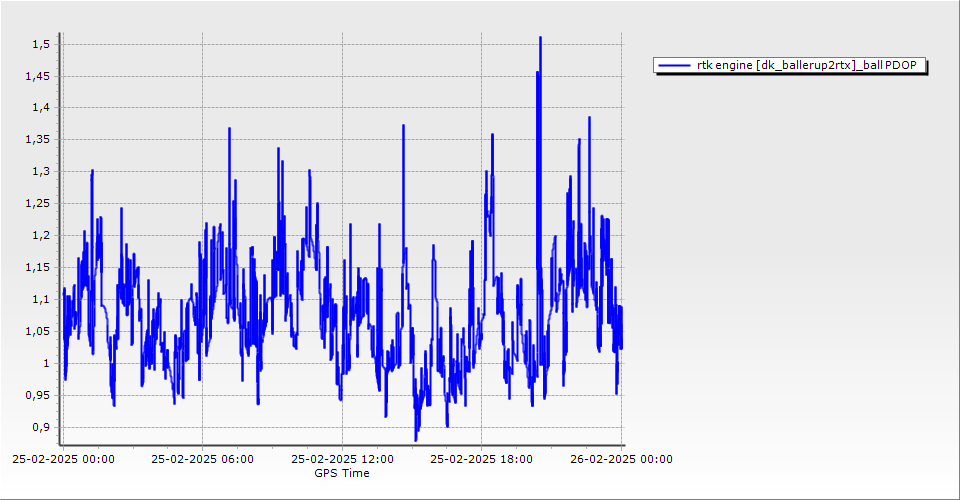Click the 0,9 y-axis value
Image resolution: width=960 pixels, height=500 pixels.
[x=42, y=427]
